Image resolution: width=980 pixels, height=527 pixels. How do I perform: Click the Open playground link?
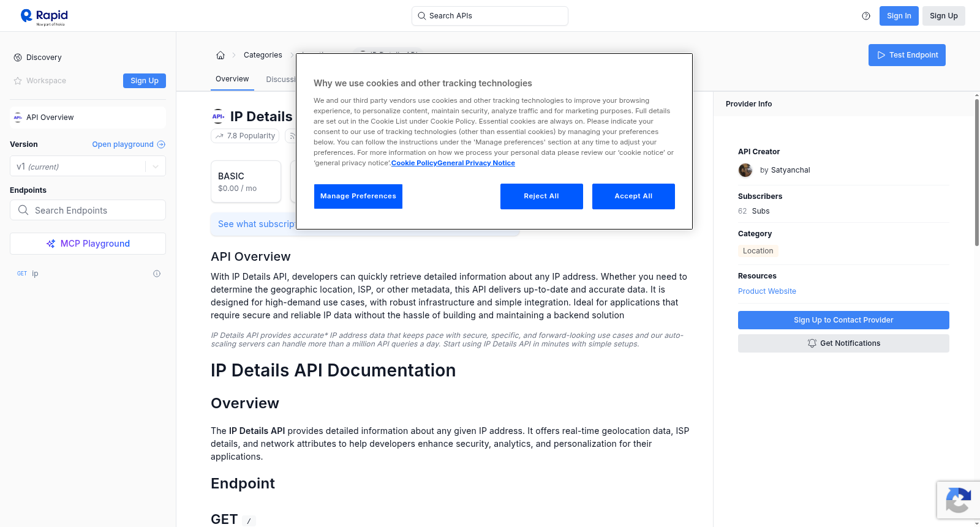(123, 144)
